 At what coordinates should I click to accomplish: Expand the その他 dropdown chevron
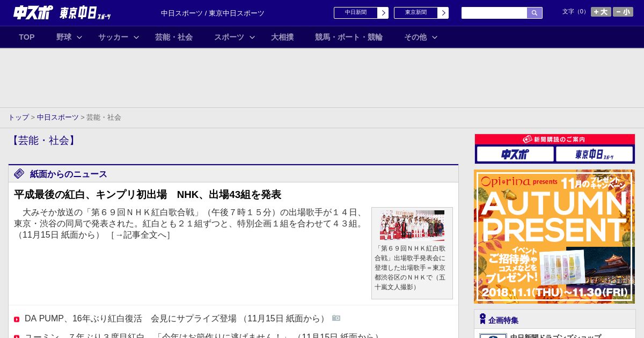(435, 37)
